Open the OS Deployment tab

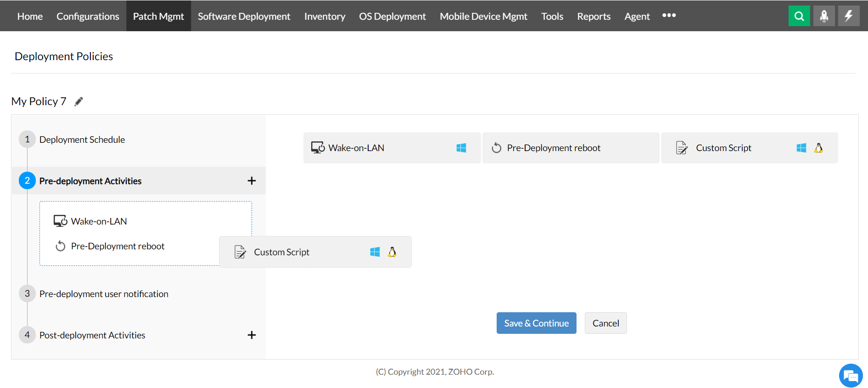click(x=392, y=16)
